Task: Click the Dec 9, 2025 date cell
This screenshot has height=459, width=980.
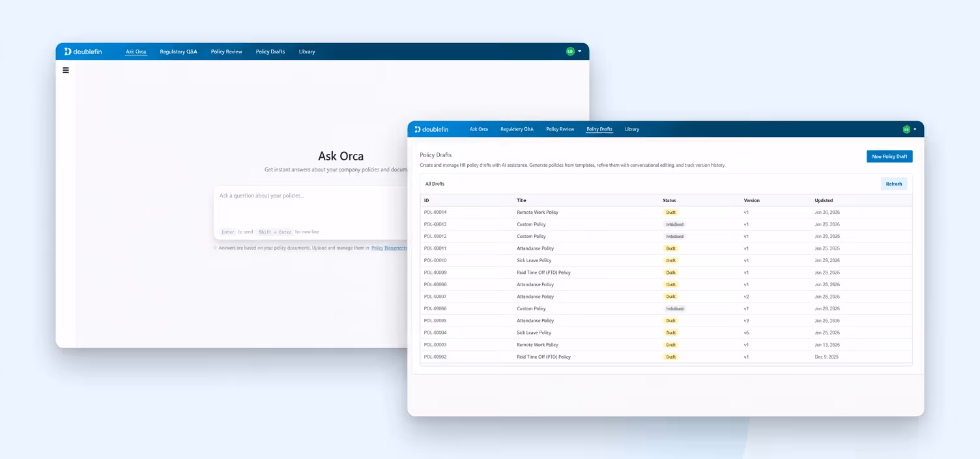Action: (x=827, y=357)
